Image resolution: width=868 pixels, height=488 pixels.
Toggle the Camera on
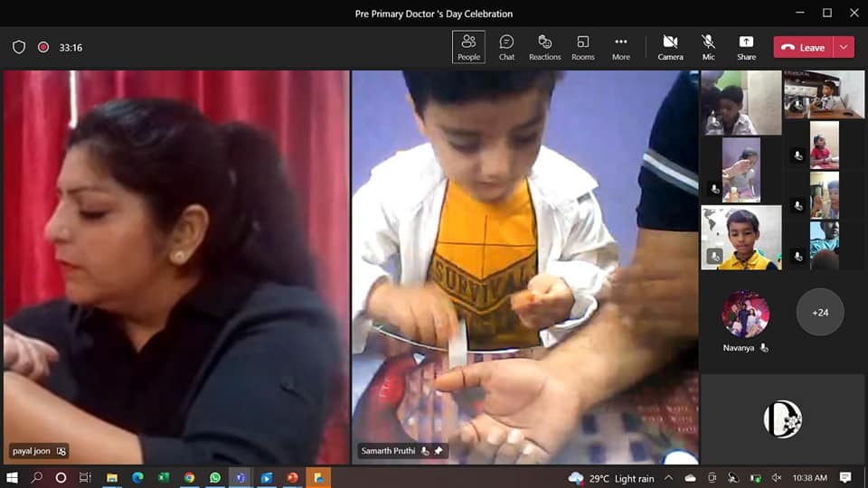coord(670,47)
